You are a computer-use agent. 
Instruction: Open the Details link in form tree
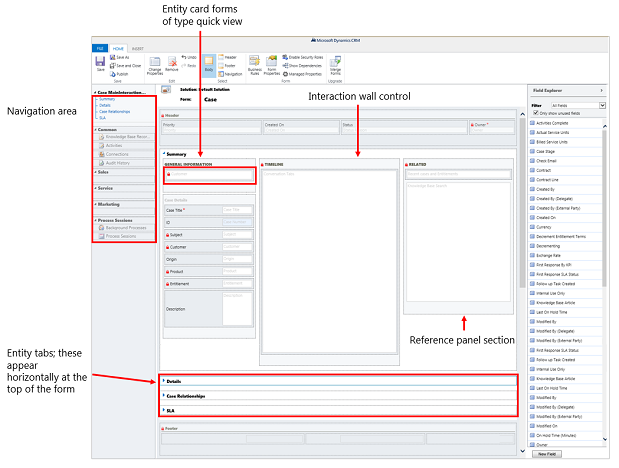click(x=105, y=105)
